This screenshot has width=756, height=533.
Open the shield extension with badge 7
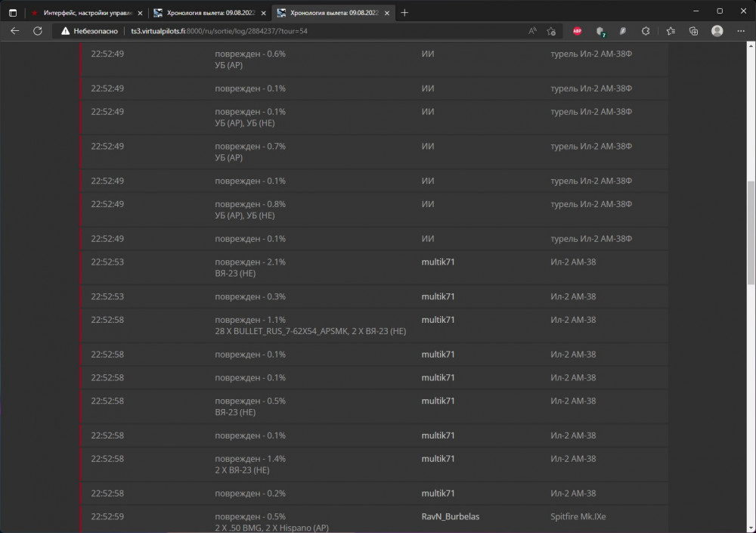point(600,31)
